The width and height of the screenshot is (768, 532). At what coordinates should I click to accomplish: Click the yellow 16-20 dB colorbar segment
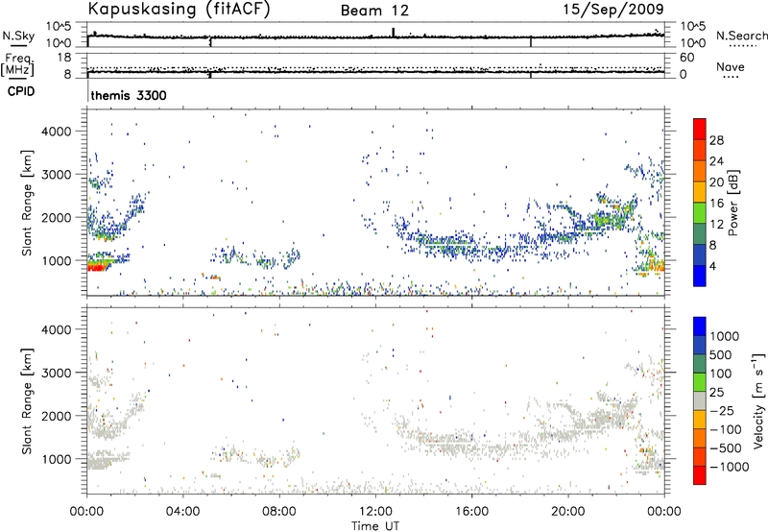(x=700, y=191)
